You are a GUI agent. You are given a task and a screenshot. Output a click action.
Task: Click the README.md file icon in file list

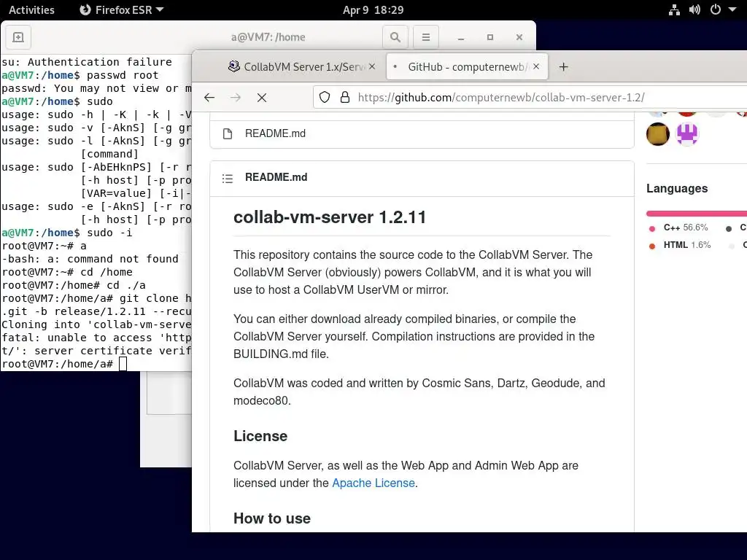228,134
